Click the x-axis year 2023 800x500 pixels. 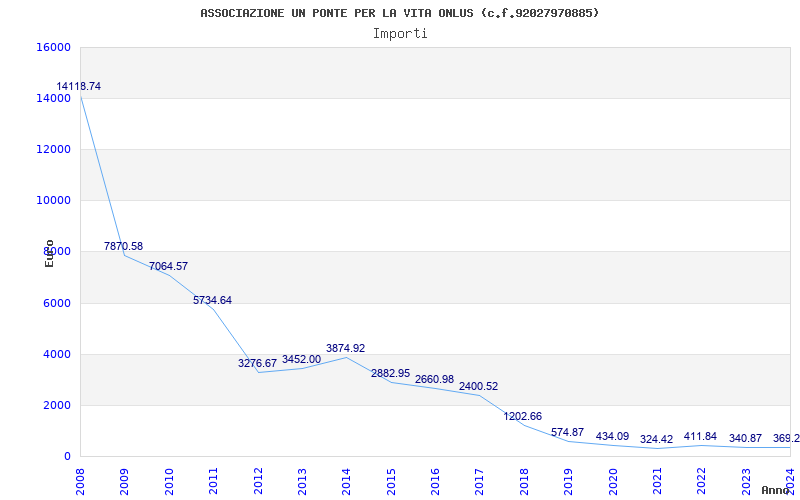click(746, 481)
